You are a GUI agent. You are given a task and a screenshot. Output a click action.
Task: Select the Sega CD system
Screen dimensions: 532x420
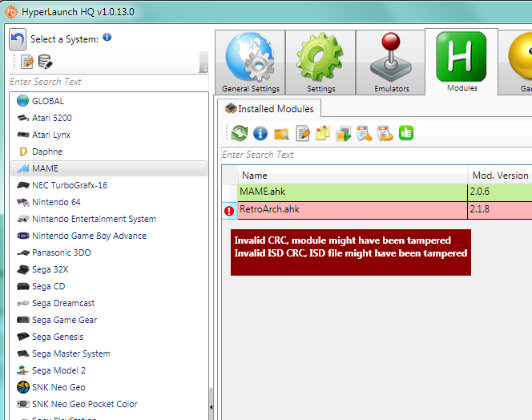point(109,286)
